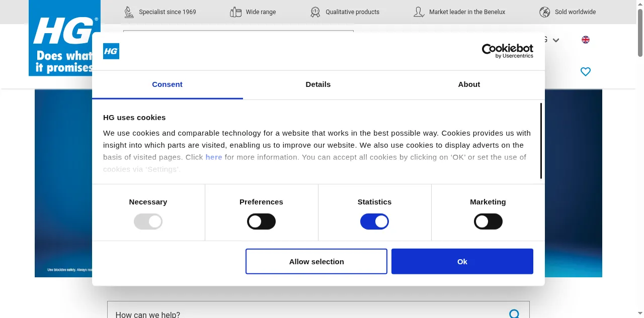Screen dimensions: 644x318
Task: Toggle the Necessary cookies switch
Action: coord(148,222)
